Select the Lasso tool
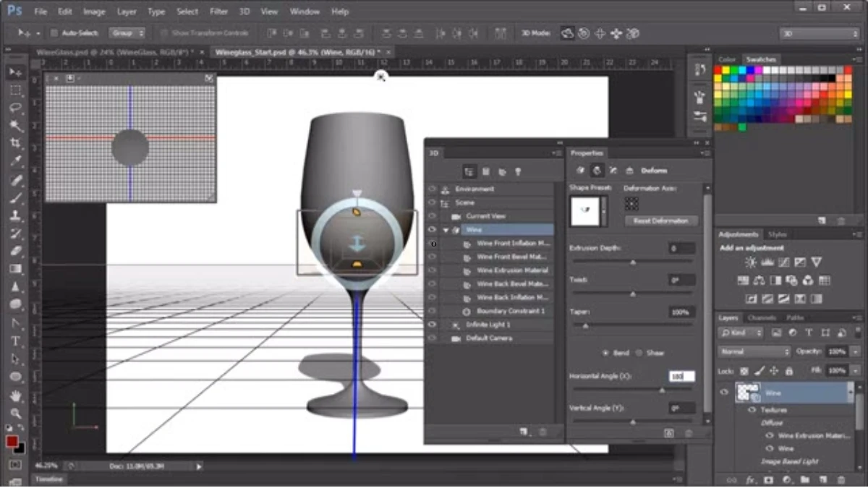Screen dimensions: 868x488 (15, 108)
